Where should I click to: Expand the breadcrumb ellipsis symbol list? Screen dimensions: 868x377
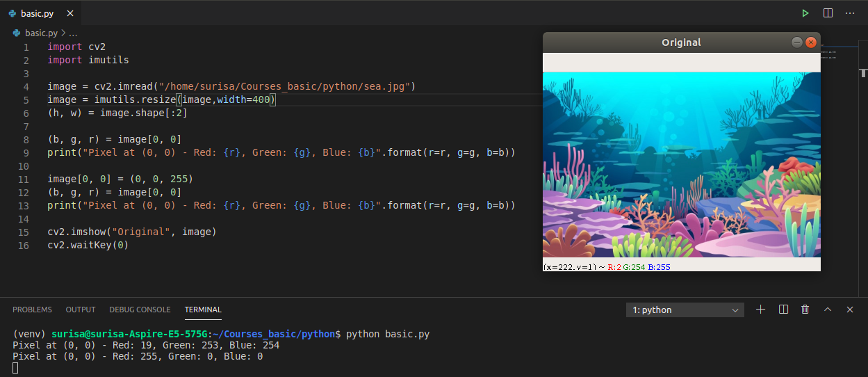pyautogui.click(x=73, y=33)
